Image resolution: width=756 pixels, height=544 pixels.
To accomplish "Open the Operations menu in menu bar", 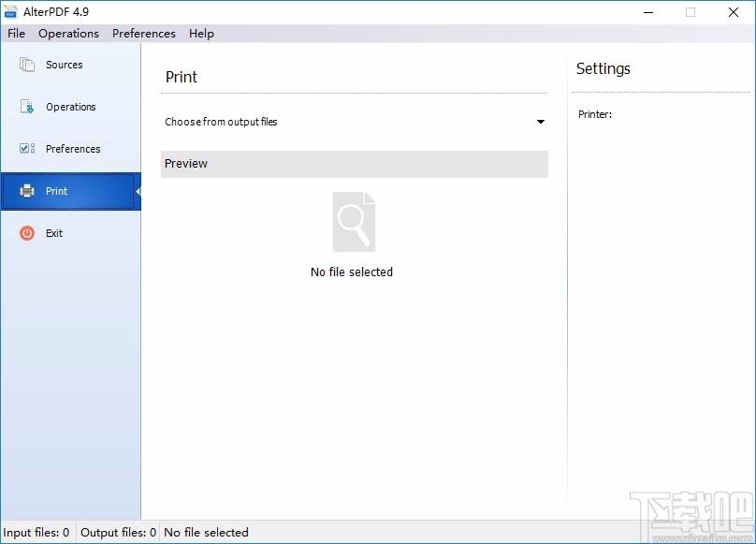I will click(68, 34).
